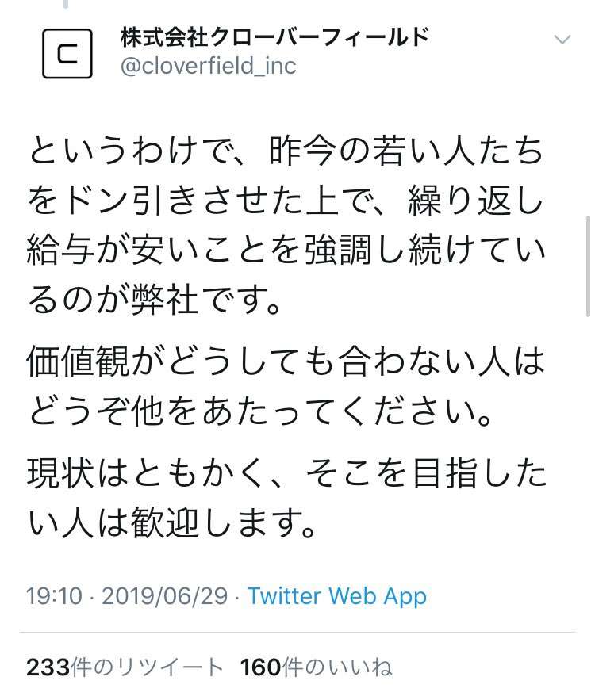Click scrollbar track below the thumb
This screenshot has height=700, width=595.
coord(589,491)
